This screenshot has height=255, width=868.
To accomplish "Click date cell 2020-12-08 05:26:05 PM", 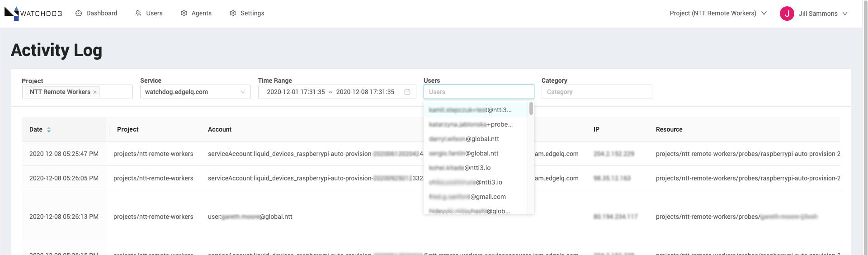I will pyautogui.click(x=64, y=178).
